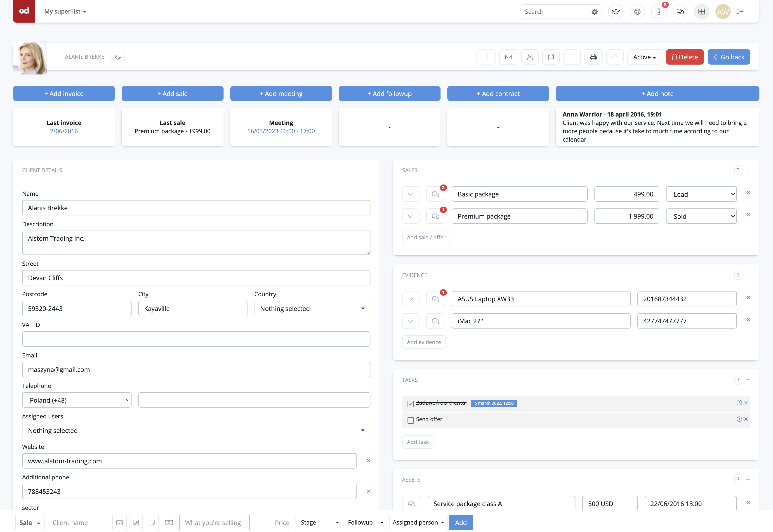
Task: Open comments on the Basic package sale
Action: tap(435, 194)
